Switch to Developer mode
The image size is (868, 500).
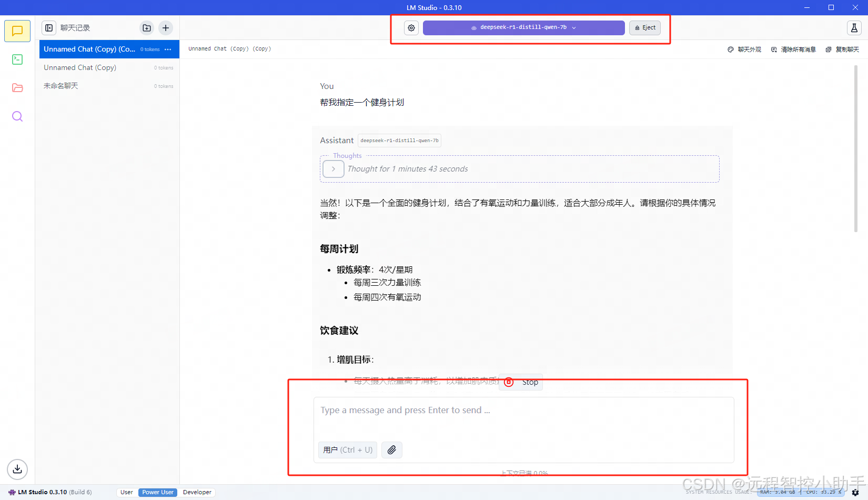pyautogui.click(x=197, y=493)
